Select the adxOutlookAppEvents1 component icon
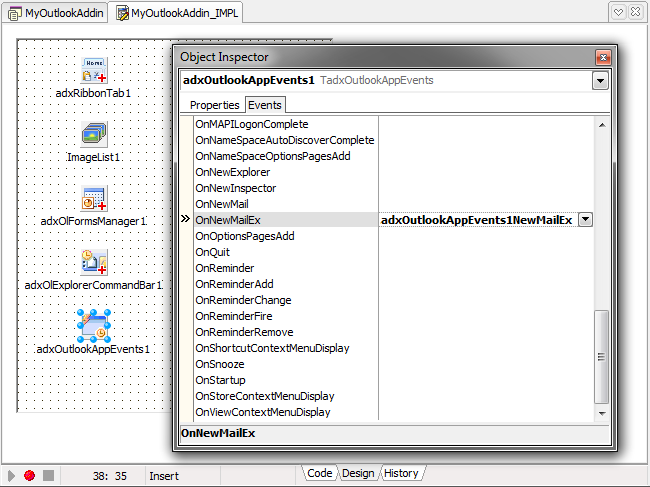 pos(94,326)
